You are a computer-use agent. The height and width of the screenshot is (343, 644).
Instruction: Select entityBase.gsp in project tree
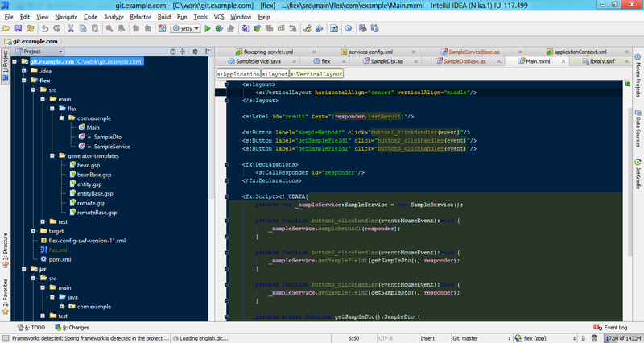click(95, 193)
